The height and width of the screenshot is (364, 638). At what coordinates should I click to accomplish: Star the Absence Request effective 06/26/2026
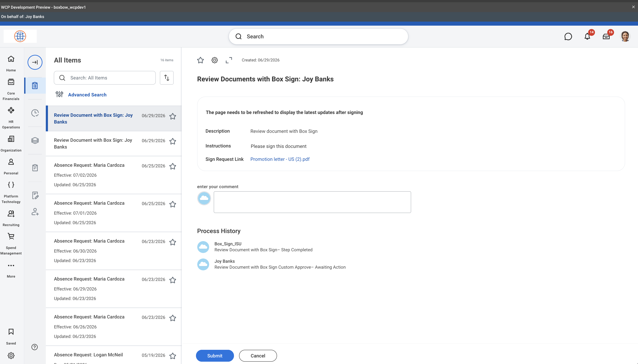tap(173, 318)
